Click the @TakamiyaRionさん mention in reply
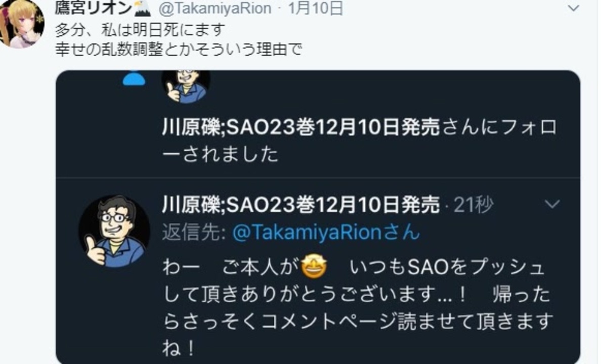Screen dimensions: 601x364 point(326,232)
